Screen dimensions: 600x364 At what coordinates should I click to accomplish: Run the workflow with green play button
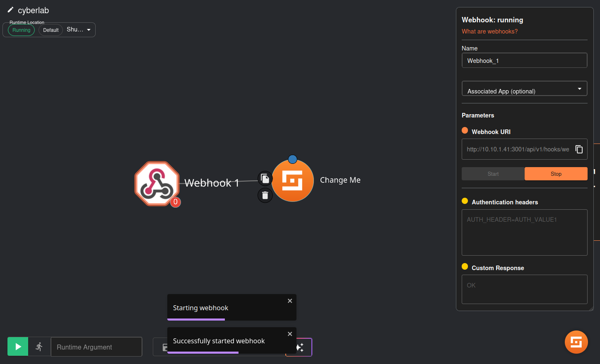(x=18, y=347)
